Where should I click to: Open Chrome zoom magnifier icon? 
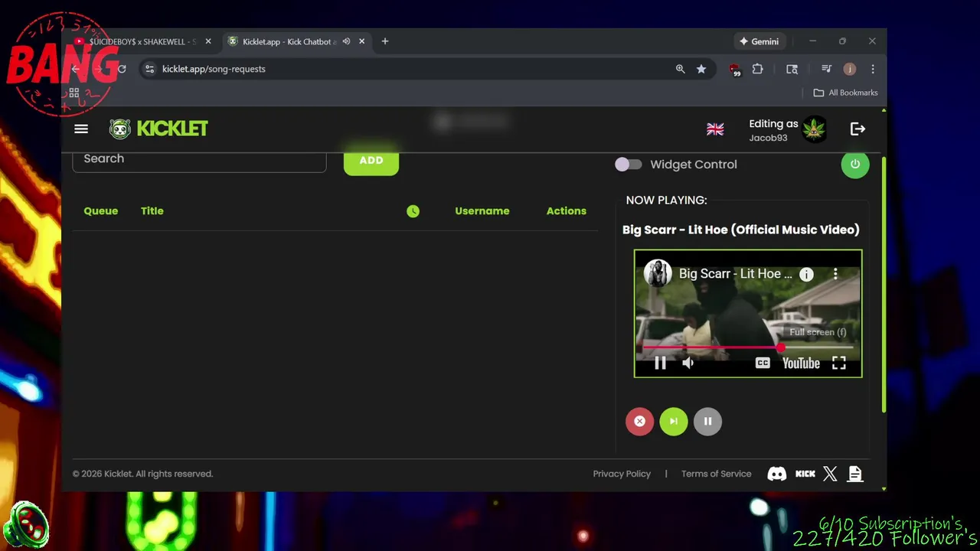(680, 69)
